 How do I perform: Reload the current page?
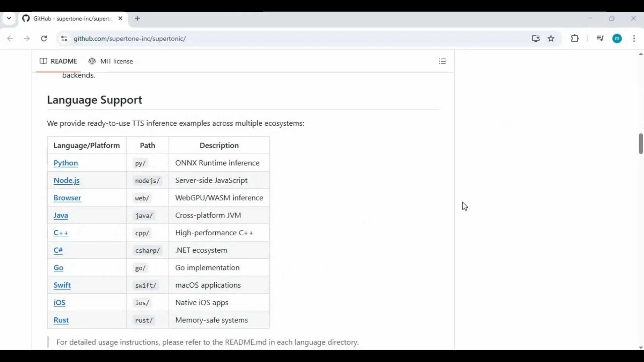pyautogui.click(x=44, y=39)
